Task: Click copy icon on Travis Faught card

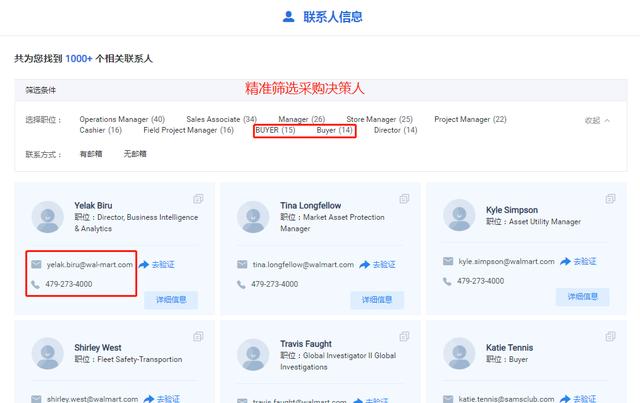Action: [404, 336]
